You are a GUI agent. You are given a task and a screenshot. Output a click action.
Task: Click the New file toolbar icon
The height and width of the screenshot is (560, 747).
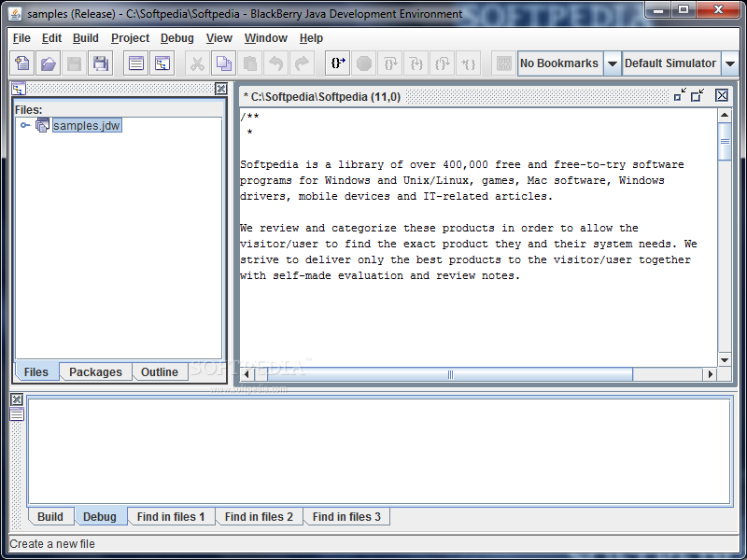click(x=21, y=63)
